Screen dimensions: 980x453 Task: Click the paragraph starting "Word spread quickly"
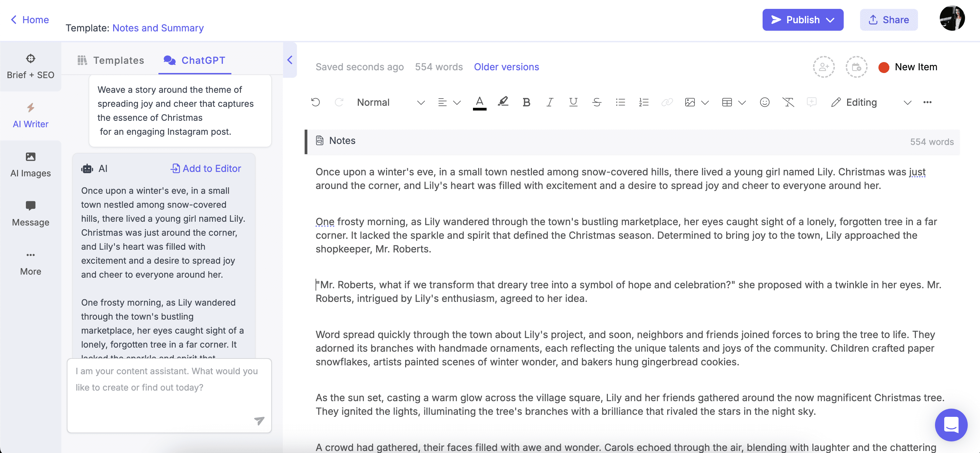(625, 348)
